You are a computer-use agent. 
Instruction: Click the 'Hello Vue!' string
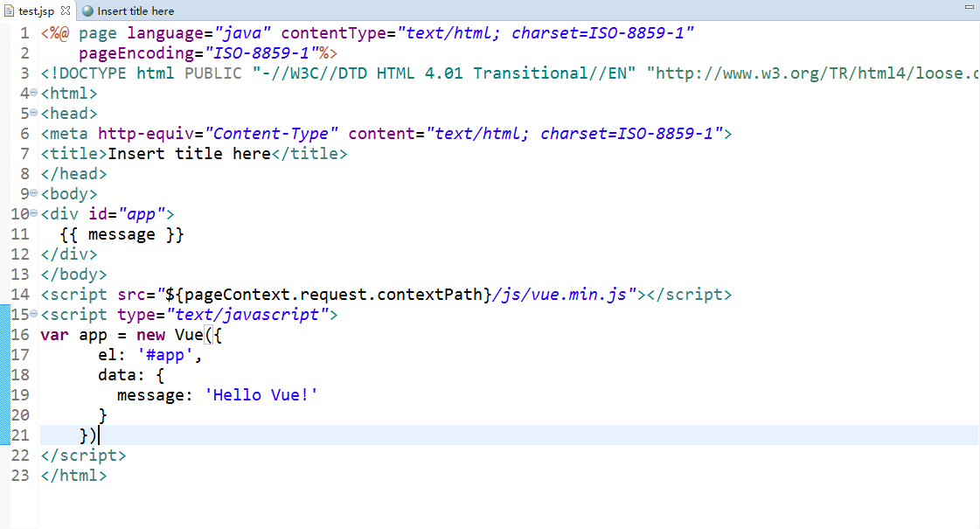pyautogui.click(x=261, y=395)
